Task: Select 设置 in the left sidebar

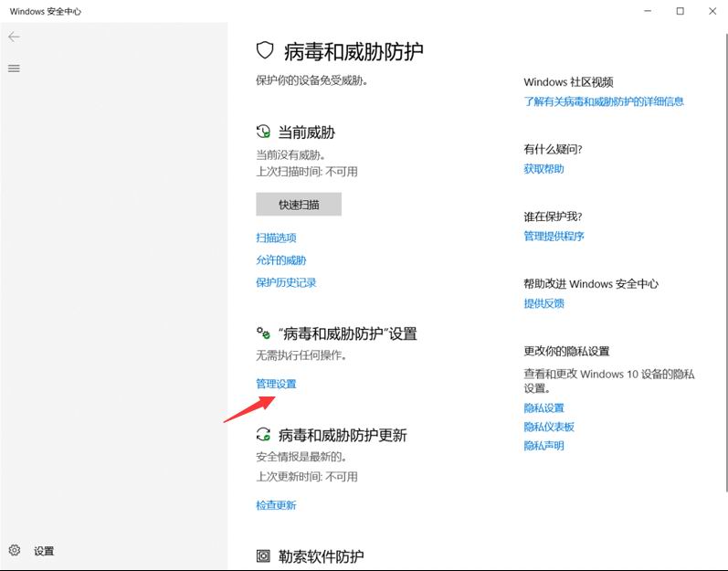Action: [x=44, y=551]
